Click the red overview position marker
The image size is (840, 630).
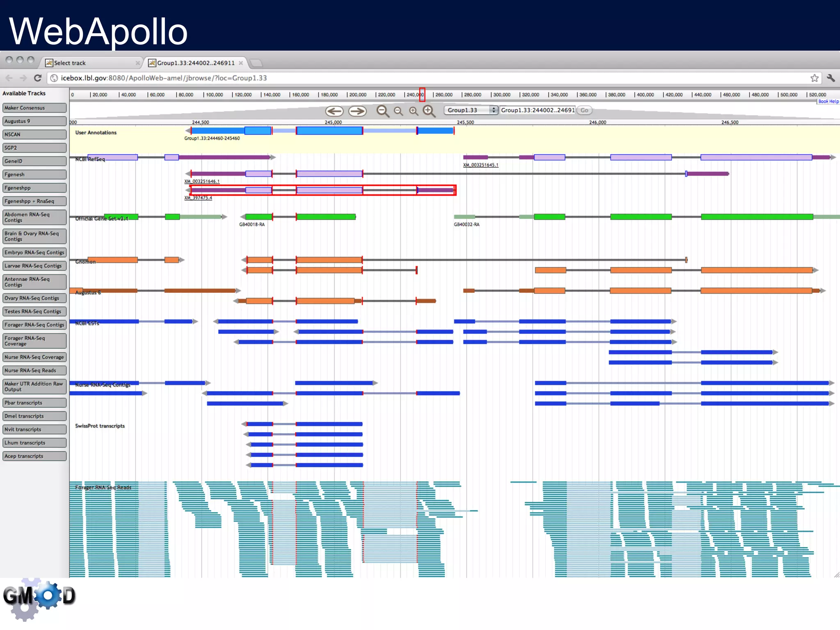(x=422, y=94)
